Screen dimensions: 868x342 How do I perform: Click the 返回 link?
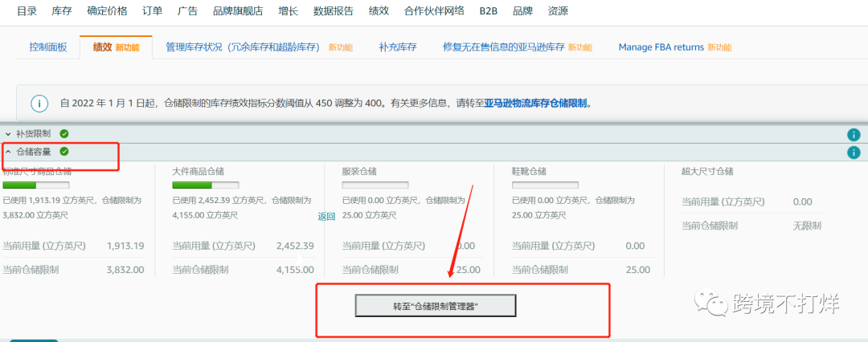pos(326,217)
